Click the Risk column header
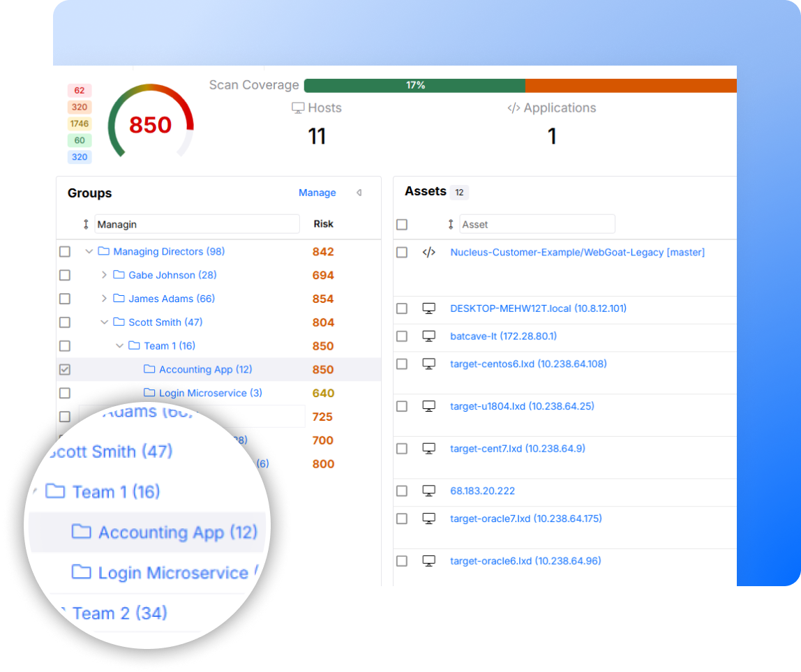 (x=323, y=224)
